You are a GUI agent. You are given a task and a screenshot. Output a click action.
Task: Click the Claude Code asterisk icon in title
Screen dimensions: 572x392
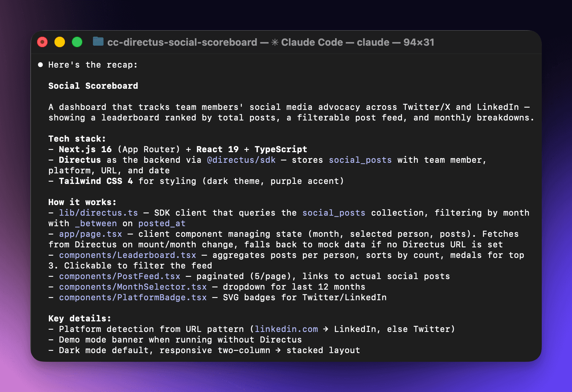(x=275, y=42)
